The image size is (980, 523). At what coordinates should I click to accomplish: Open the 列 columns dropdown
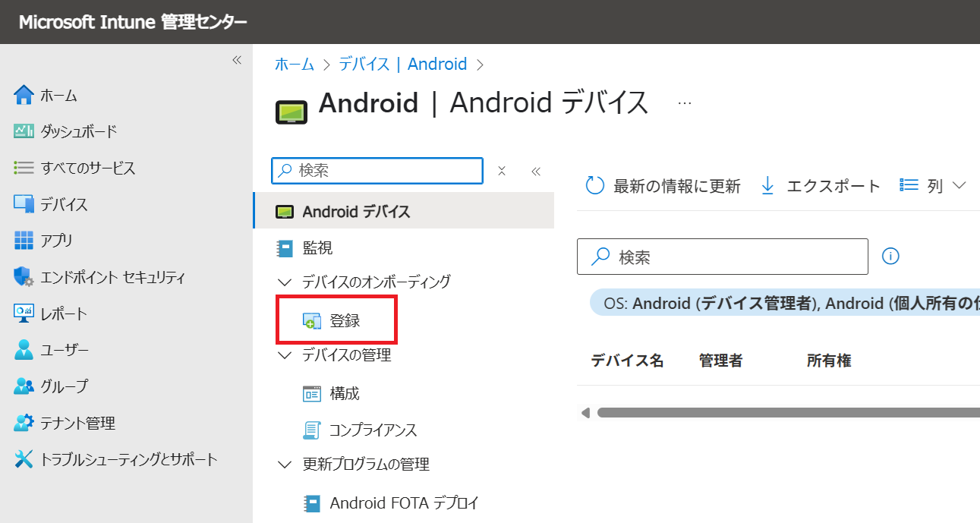pos(933,185)
